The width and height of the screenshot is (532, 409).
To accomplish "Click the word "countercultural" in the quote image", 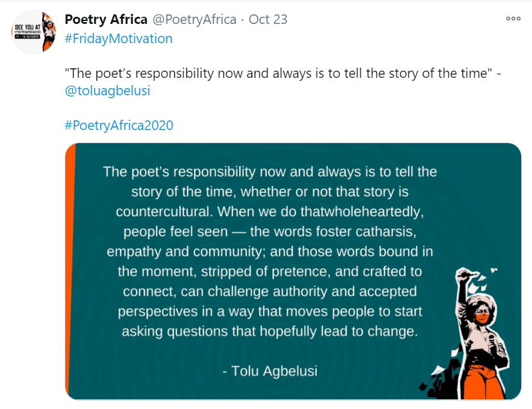I will pyautogui.click(x=162, y=211).
